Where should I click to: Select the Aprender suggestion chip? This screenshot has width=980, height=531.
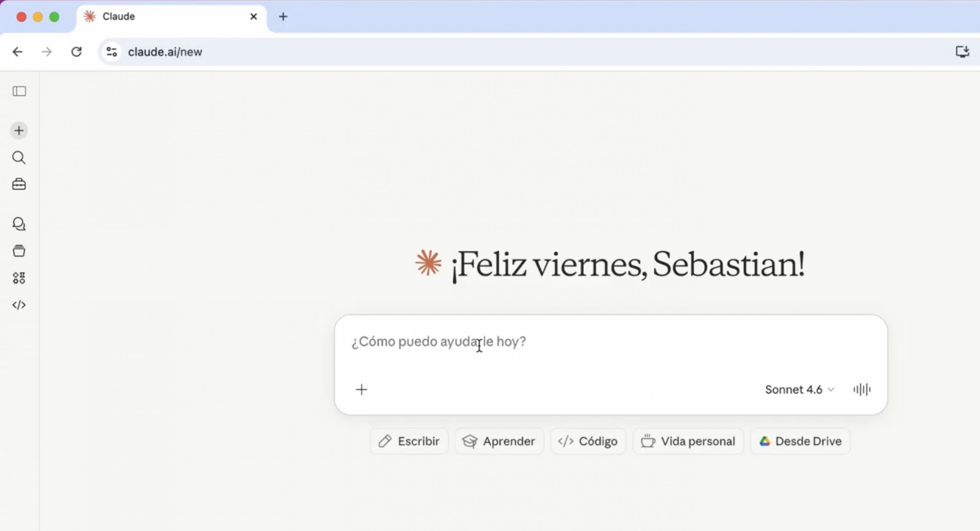tap(499, 441)
